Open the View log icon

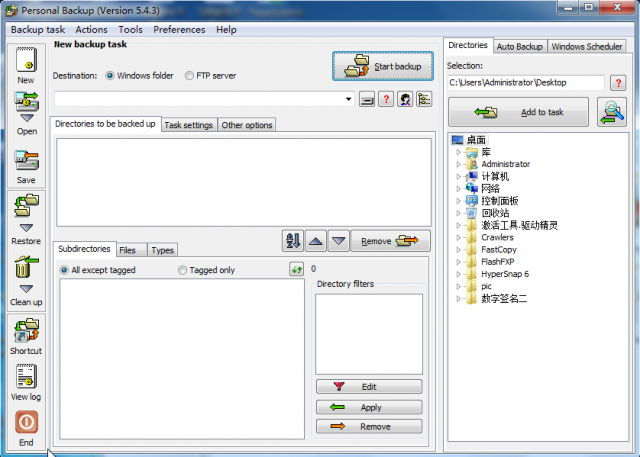26,377
